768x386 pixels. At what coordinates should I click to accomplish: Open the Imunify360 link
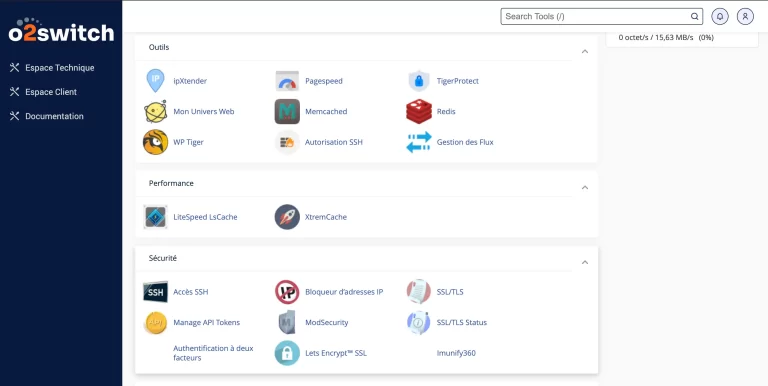(456, 353)
